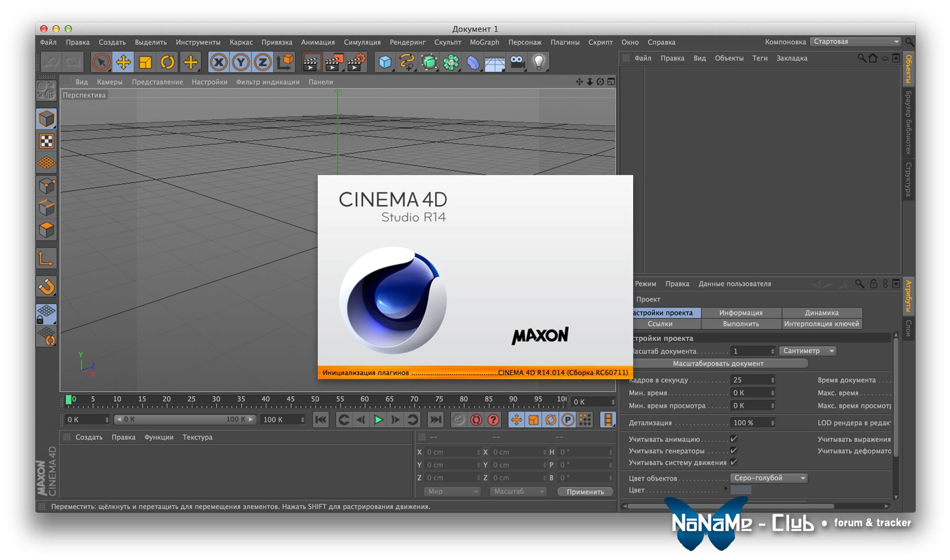Click the Redo arrow icon
This screenshot has height=560, width=950.
[x=73, y=62]
